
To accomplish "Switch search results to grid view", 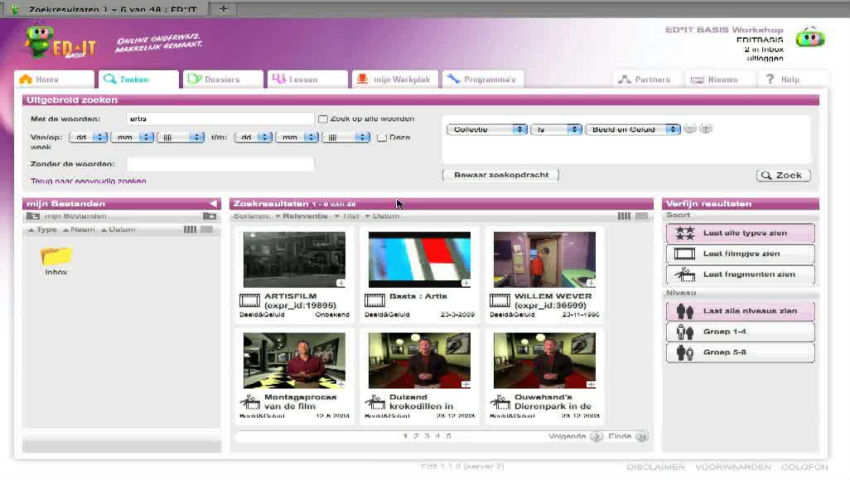I will click(624, 216).
